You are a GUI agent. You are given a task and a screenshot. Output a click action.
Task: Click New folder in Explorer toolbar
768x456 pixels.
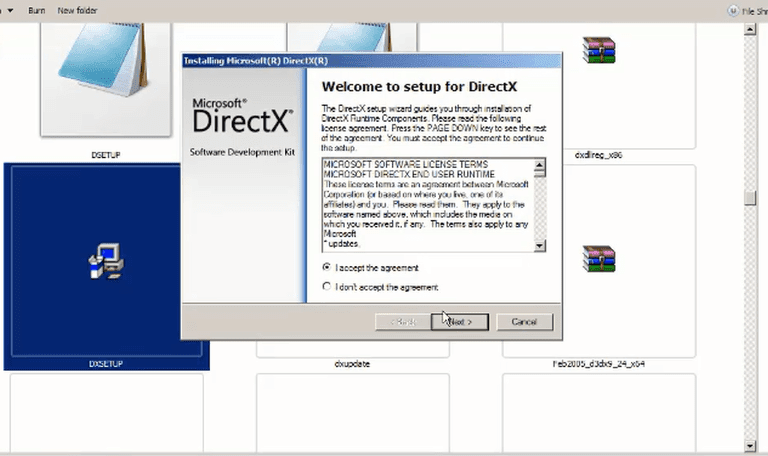[x=77, y=10]
